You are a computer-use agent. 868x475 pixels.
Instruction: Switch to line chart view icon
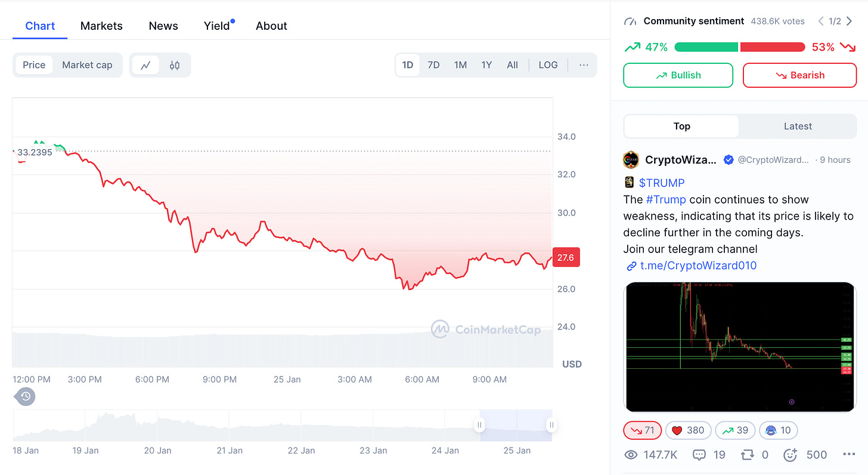[x=145, y=65]
